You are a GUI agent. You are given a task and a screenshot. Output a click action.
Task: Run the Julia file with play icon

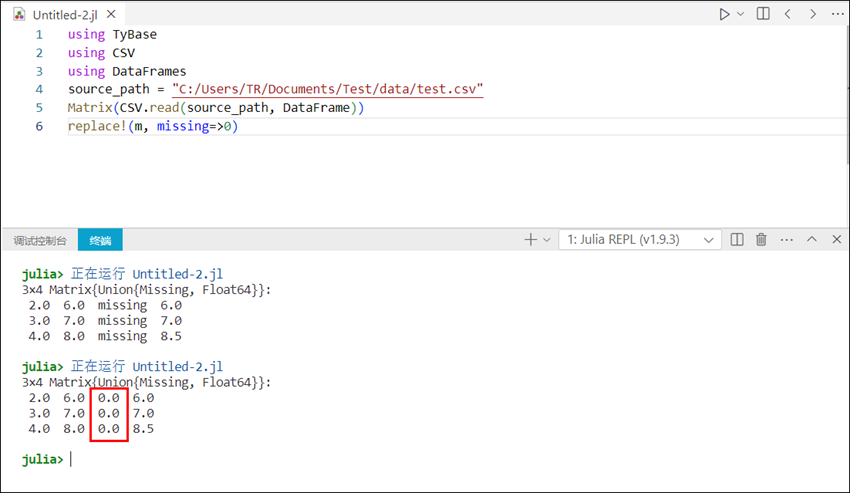[x=724, y=14]
